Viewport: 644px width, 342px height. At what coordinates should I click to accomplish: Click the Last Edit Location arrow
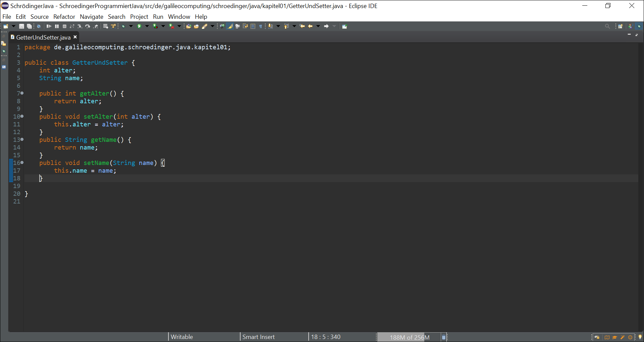click(302, 26)
